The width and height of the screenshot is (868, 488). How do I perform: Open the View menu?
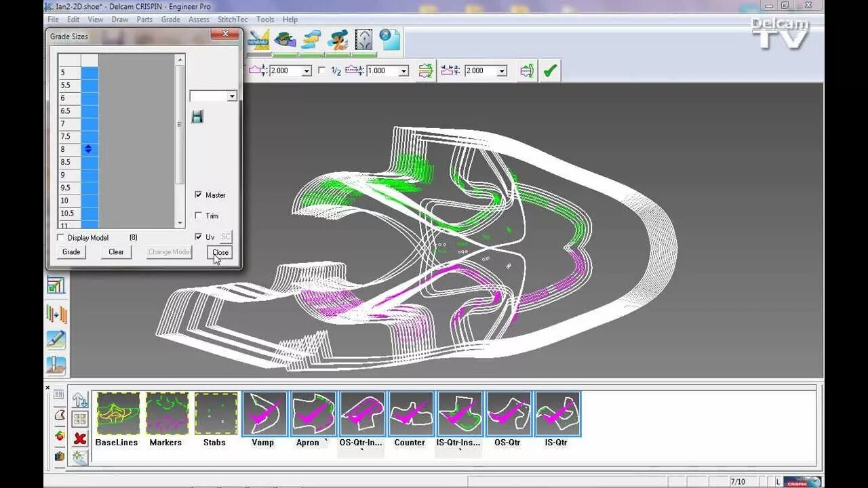tap(96, 20)
